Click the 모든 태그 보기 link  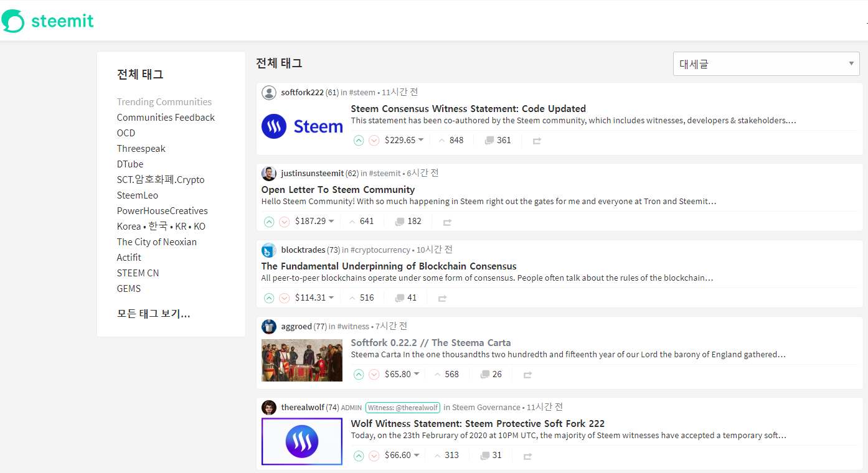click(153, 314)
